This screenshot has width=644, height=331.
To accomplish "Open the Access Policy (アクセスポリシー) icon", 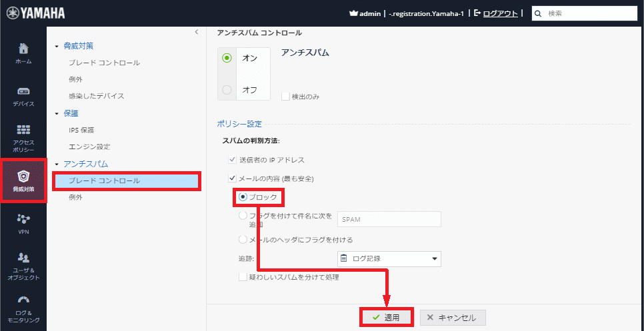I will [x=23, y=135].
